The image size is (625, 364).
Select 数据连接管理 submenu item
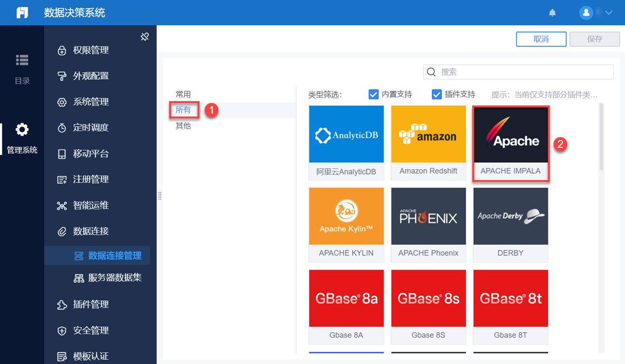pyautogui.click(x=97, y=256)
